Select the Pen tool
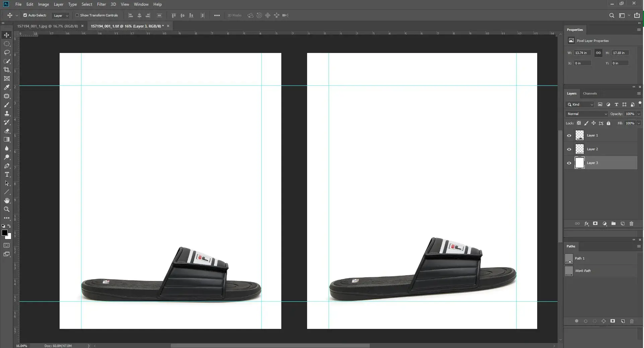The image size is (644, 348). (x=7, y=166)
